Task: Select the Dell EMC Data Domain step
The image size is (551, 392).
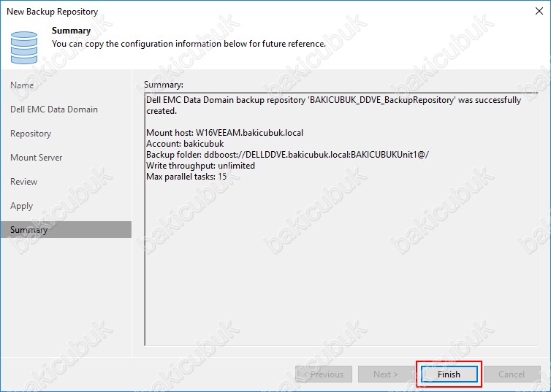Action: point(54,109)
